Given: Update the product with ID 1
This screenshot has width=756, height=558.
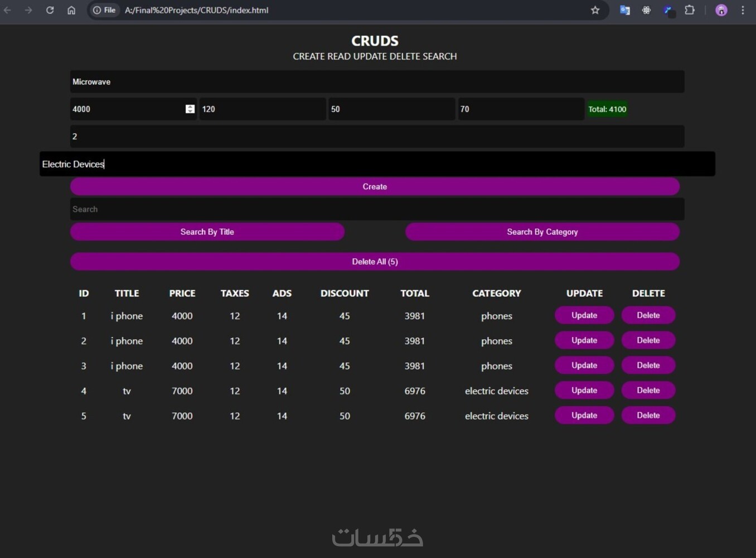Looking at the screenshot, I should point(584,315).
